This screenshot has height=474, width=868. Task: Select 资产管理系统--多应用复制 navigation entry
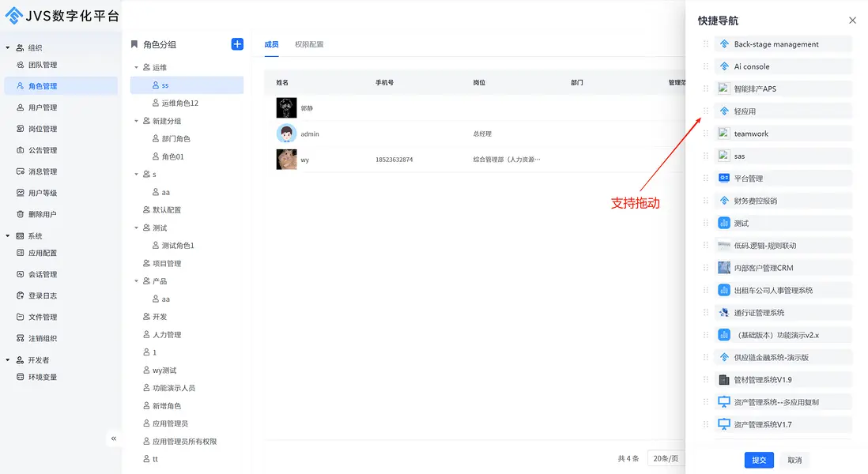pos(783,402)
